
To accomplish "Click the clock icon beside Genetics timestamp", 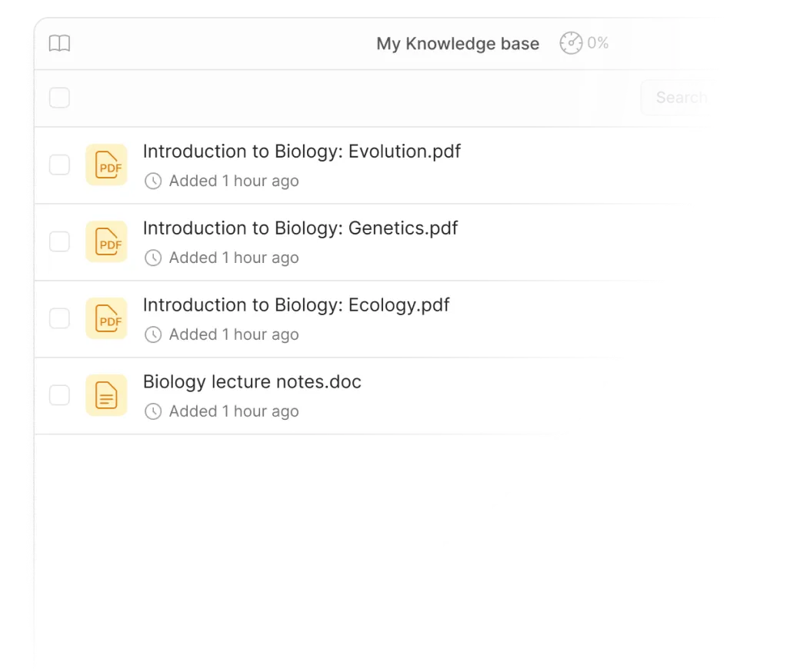I will [x=155, y=258].
